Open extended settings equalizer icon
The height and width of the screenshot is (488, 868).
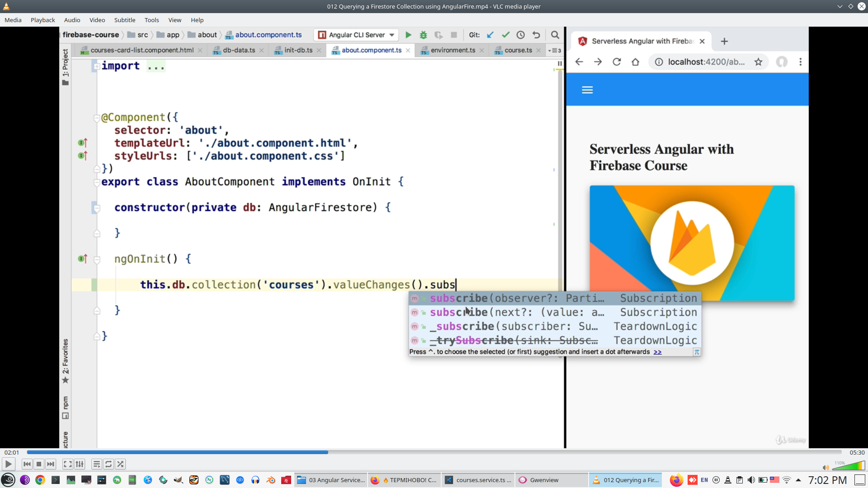click(x=80, y=464)
